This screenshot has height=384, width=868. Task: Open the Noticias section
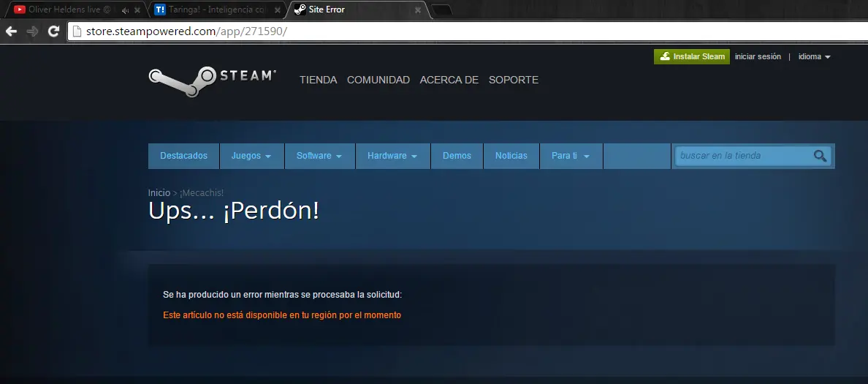point(511,156)
